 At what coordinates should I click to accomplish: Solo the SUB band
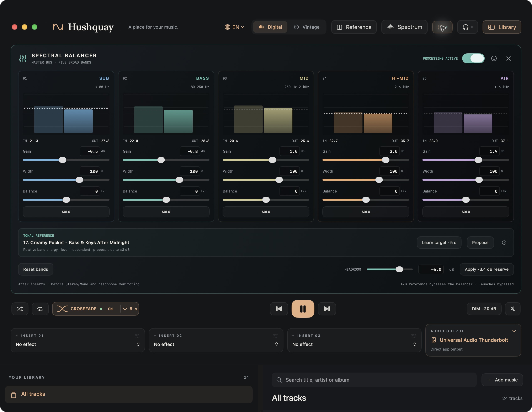point(66,212)
